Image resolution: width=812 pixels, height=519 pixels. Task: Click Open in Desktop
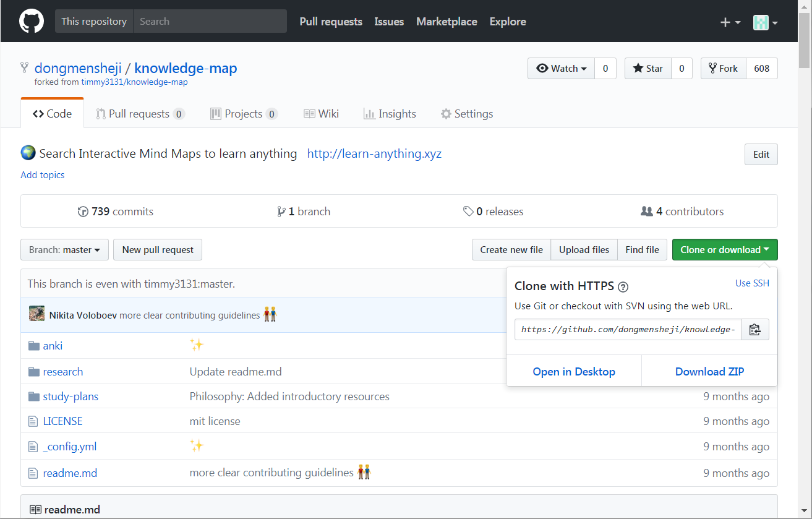coord(574,372)
